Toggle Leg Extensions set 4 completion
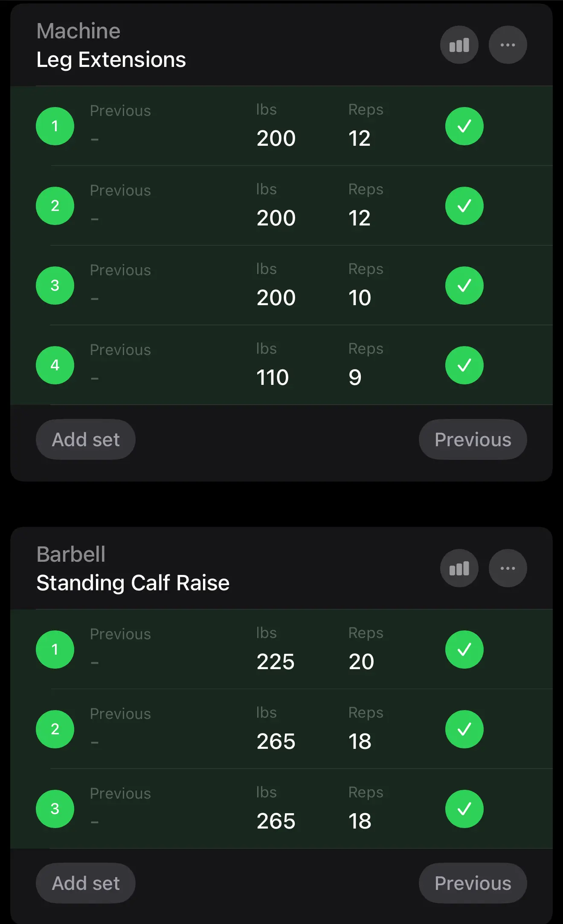The image size is (563, 924). (464, 365)
